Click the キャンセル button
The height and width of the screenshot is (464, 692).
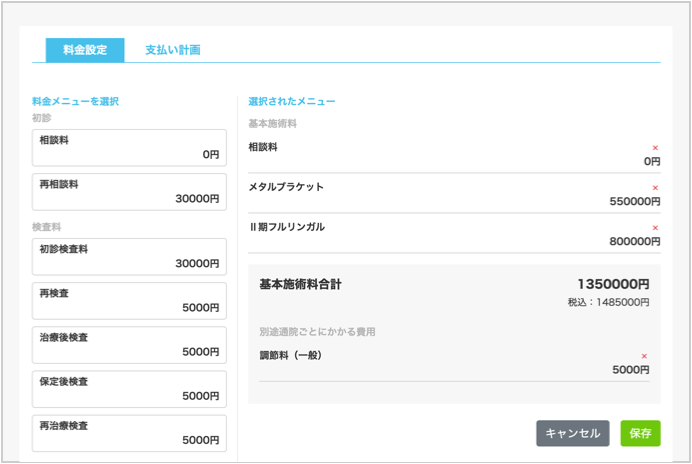[572, 433]
